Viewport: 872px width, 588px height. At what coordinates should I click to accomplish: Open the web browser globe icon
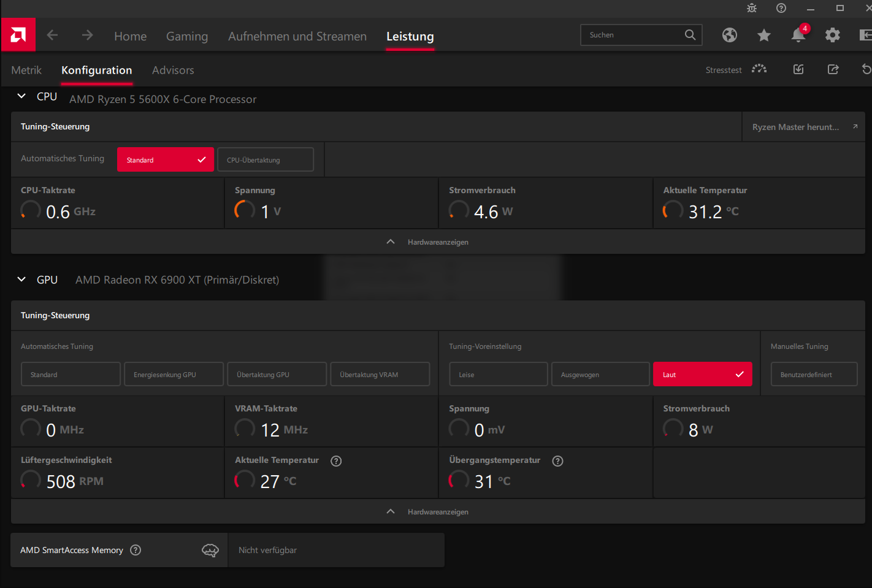pyautogui.click(x=730, y=35)
